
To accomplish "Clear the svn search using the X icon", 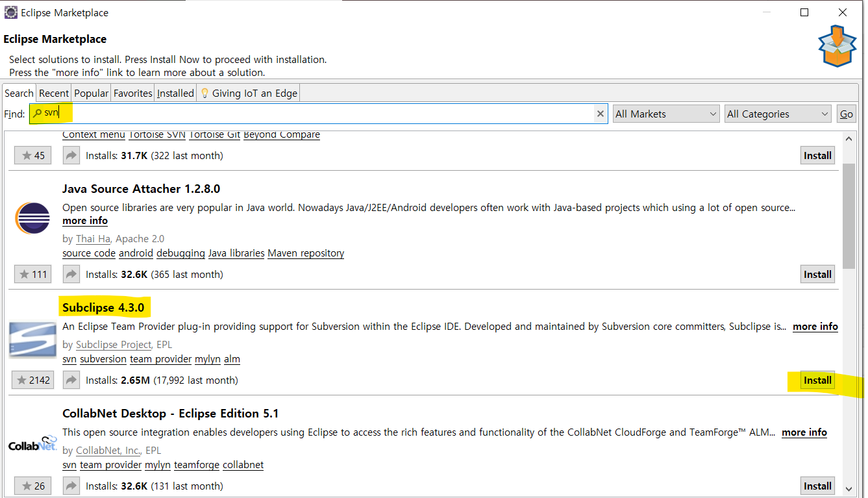I will (x=601, y=113).
